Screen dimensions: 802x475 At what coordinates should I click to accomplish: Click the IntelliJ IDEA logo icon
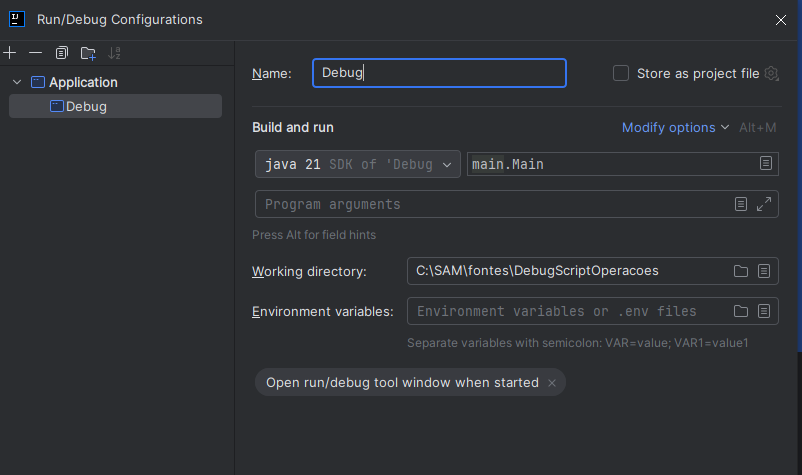[17, 19]
